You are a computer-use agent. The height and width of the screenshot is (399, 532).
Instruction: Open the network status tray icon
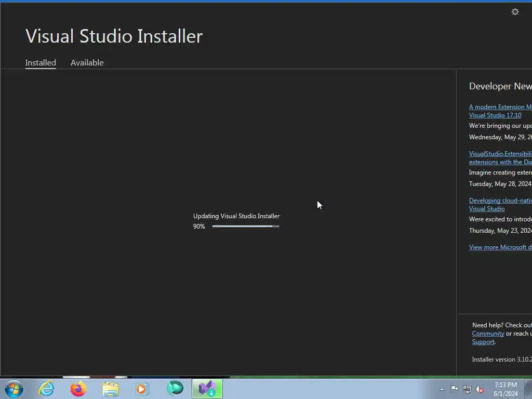tap(467, 389)
